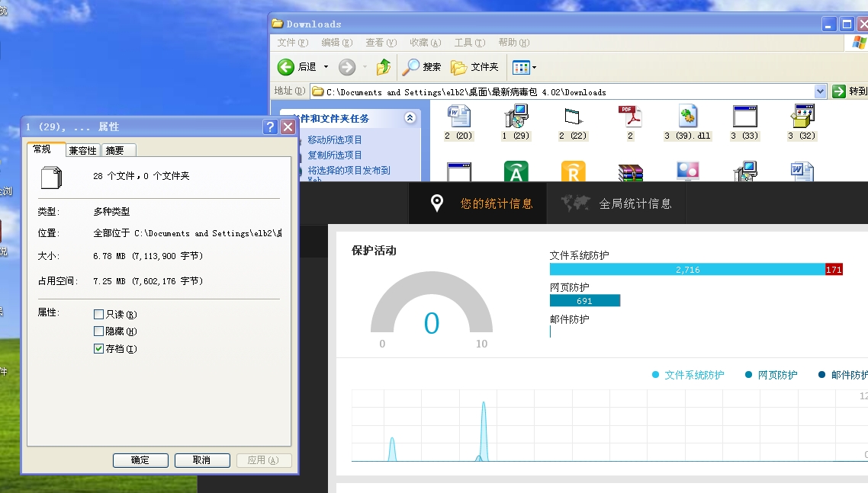Switch to the Compatibility (兼容性) tab

pyautogui.click(x=82, y=151)
